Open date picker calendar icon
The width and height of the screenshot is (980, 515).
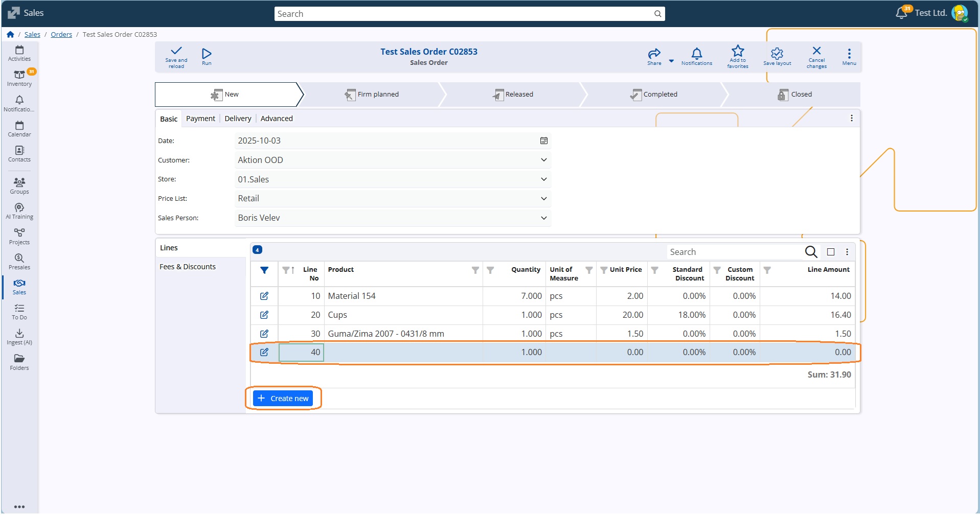pos(544,141)
